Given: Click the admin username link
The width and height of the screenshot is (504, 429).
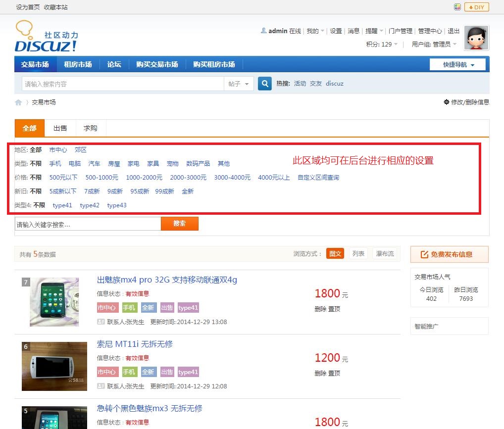Looking at the screenshot, I should tap(278, 31).
